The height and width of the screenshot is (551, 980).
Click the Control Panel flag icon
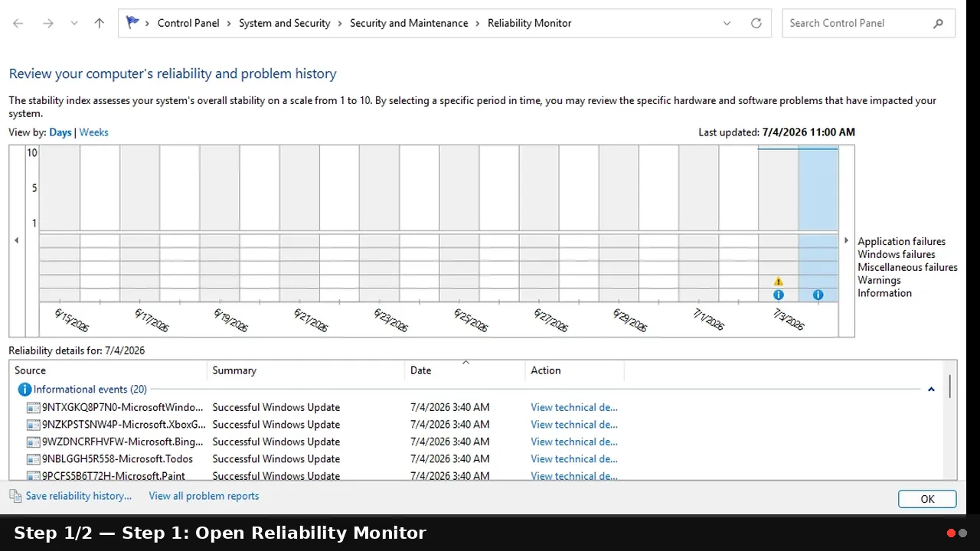coord(132,23)
